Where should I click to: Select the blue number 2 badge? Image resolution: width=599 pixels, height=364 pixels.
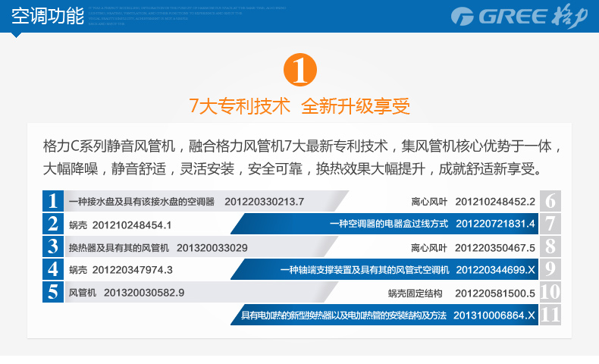52,224
